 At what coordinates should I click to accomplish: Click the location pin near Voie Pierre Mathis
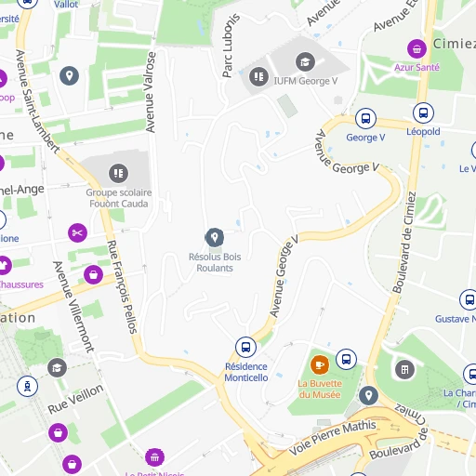tap(368, 396)
